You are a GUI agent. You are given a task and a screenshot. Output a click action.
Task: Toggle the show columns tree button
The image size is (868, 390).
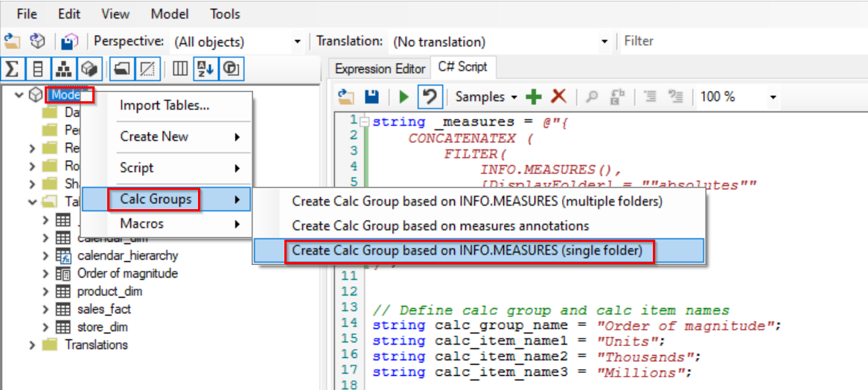tap(38, 68)
